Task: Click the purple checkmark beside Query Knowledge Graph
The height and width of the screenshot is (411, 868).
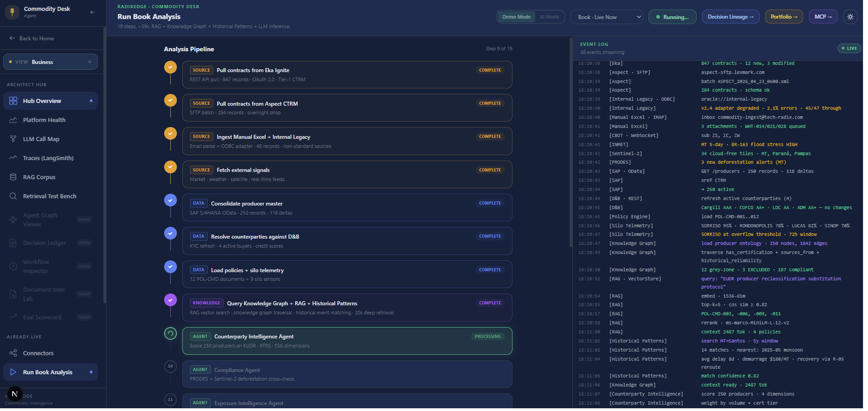Action: click(x=171, y=300)
